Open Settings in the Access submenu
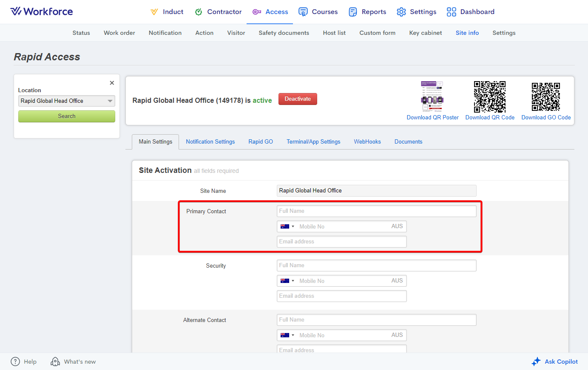 (504, 33)
